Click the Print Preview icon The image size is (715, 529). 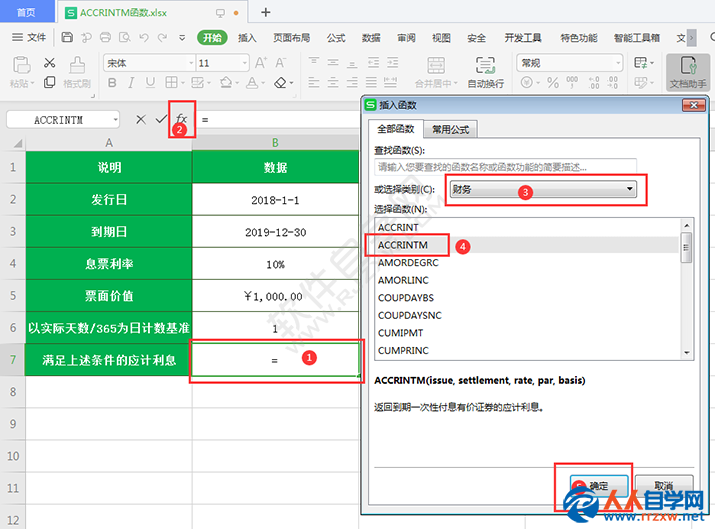(124, 37)
